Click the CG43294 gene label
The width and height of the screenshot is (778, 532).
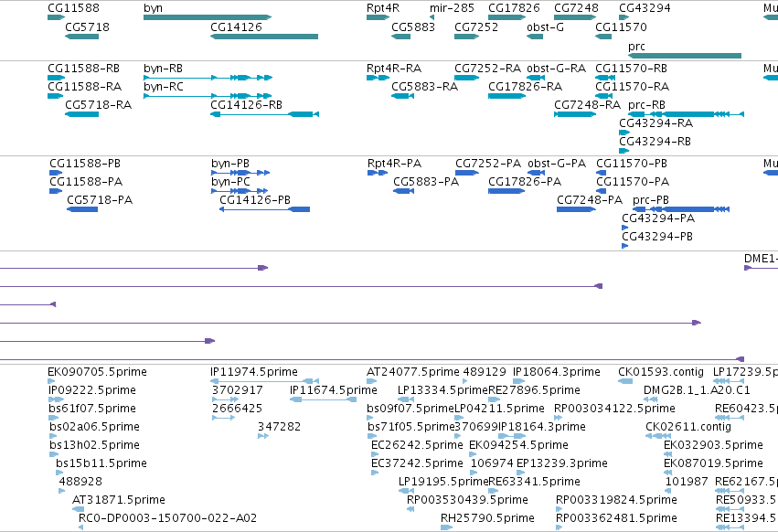pos(645,8)
